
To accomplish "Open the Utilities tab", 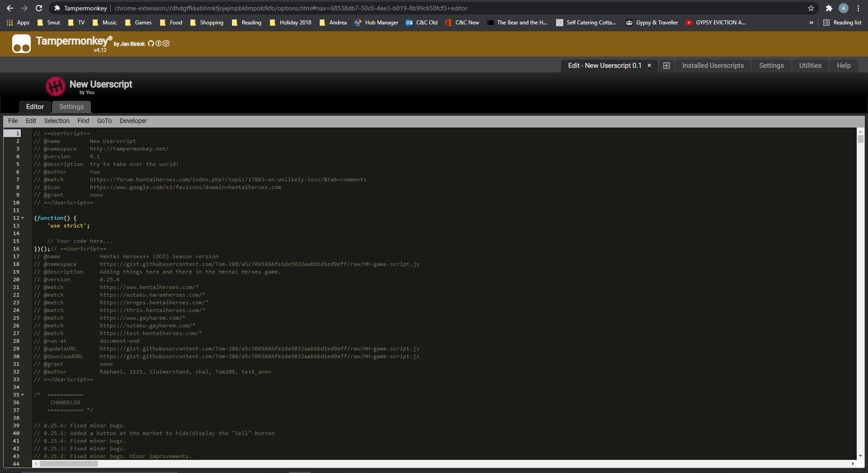I will point(810,66).
